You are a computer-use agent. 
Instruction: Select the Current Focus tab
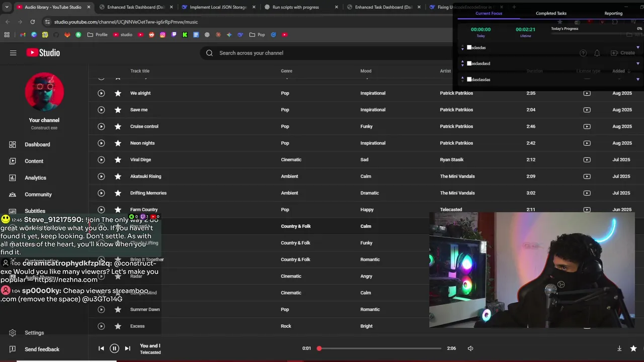pos(489,13)
